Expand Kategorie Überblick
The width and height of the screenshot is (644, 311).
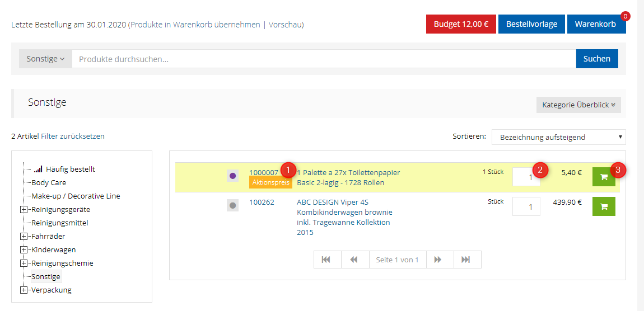coord(578,105)
